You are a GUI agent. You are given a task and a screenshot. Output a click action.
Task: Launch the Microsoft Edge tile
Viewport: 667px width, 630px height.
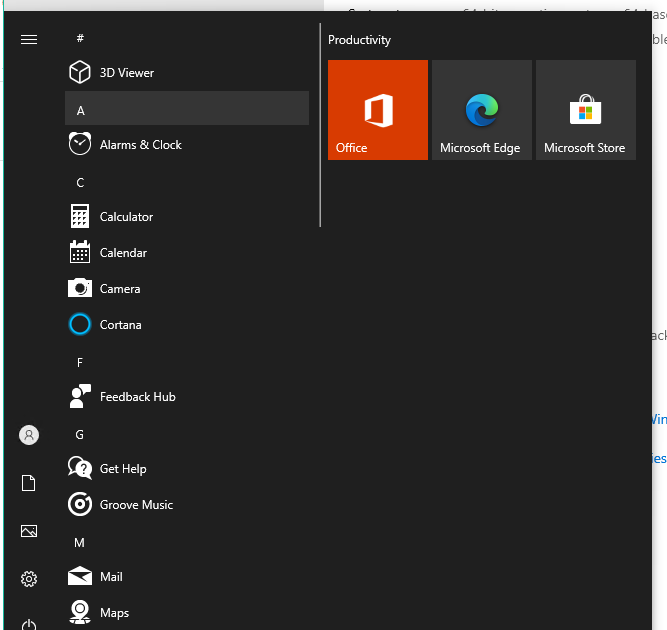pyautogui.click(x=482, y=110)
